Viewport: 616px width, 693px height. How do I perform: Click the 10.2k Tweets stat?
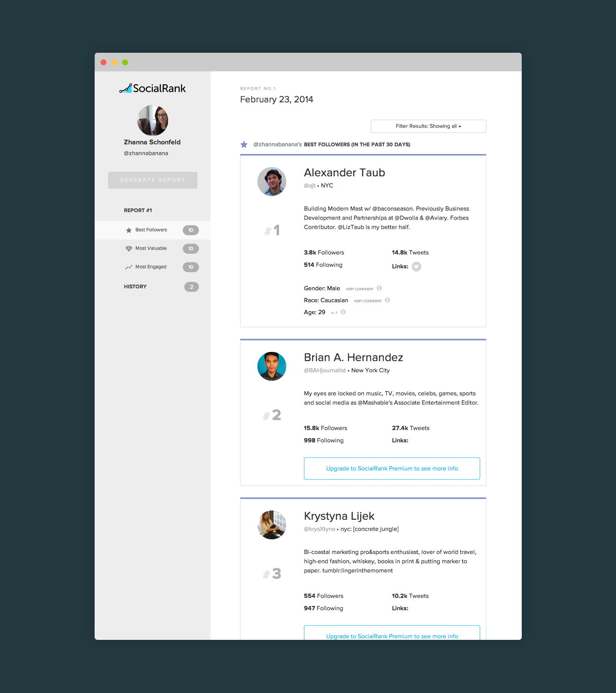point(410,596)
